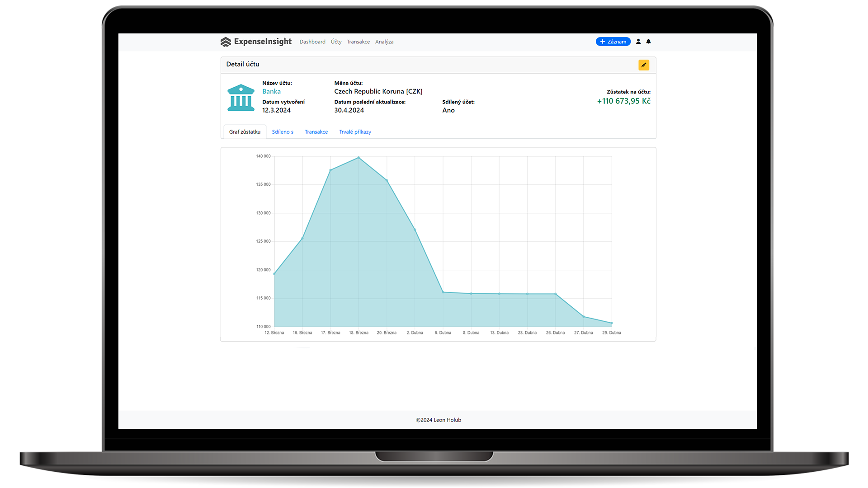Click the chart data point at 6. Dubna
This screenshot has height=488, width=868.
click(443, 292)
